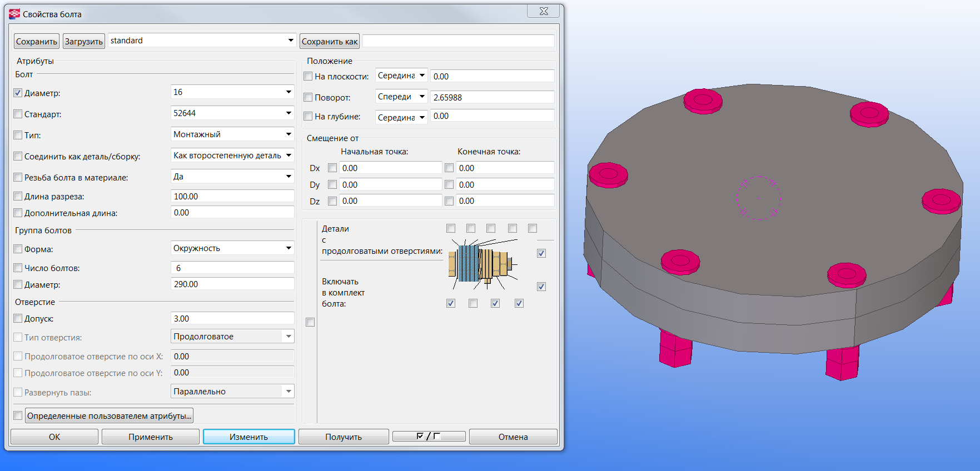
Task: Select the leftmost pink bolt head in model
Action: click(x=608, y=174)
